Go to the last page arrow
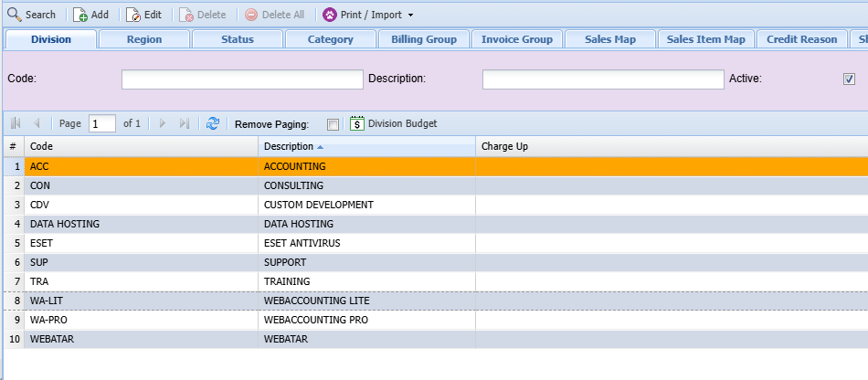Screen dimensions: 868x380 point(185,123)
